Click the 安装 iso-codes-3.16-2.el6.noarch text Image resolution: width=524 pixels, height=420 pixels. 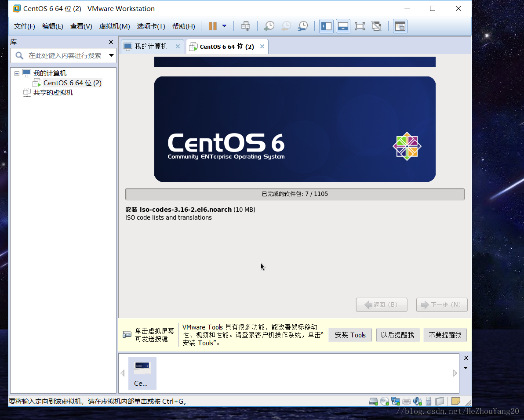pyautogui.click(x=178, y=210)
